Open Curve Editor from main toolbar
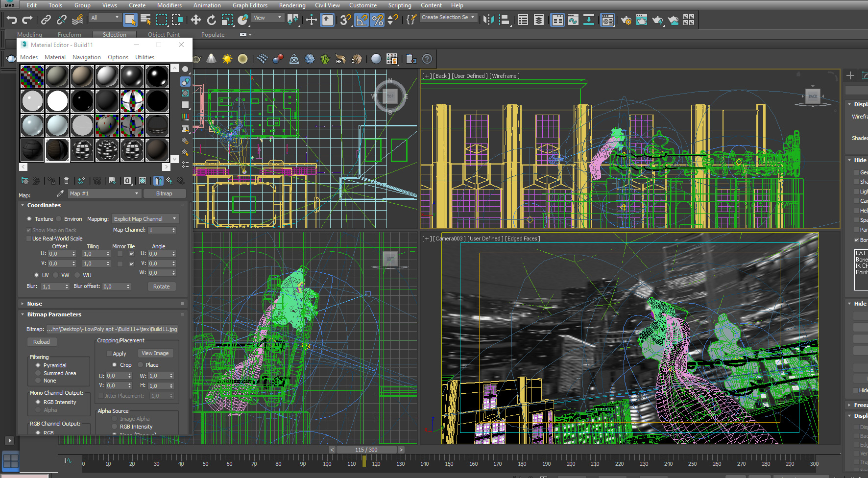The height and width of the screenshot is (478, 868). click(x=573, y=20)
